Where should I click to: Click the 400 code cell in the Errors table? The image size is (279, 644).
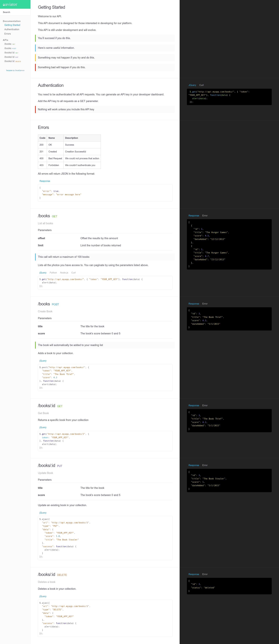43,158
